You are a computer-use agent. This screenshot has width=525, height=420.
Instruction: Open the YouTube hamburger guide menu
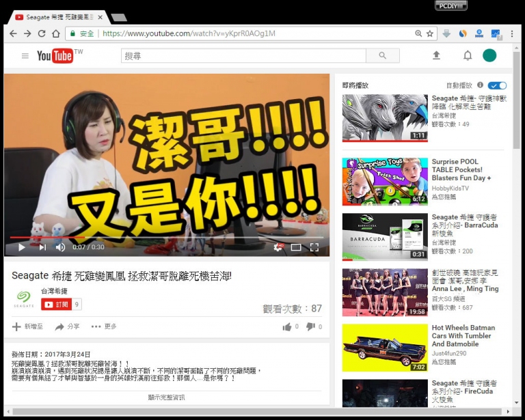pyautogui.click(x=25, y=56)
